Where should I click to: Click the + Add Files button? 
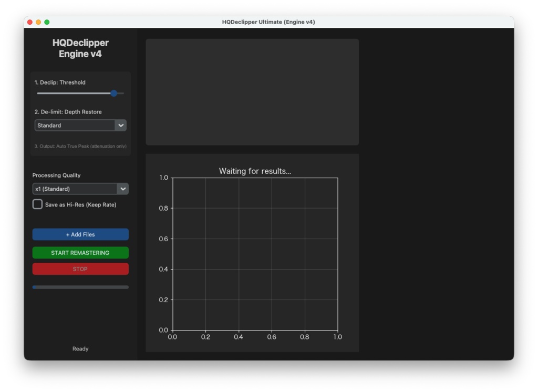[80, 234]
